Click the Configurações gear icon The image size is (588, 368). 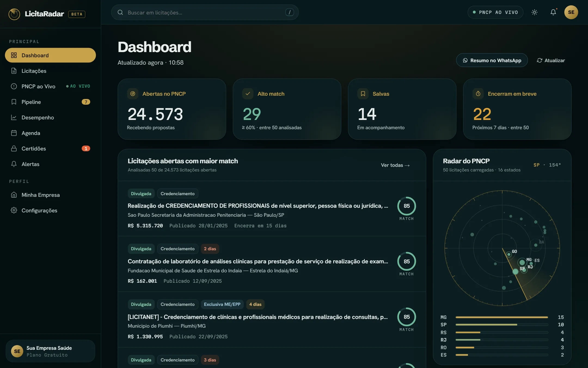(x=14, y=210)
